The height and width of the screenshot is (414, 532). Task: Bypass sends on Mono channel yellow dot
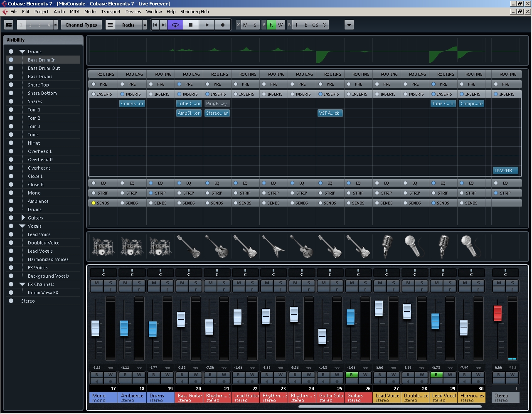tap(94, 203)
